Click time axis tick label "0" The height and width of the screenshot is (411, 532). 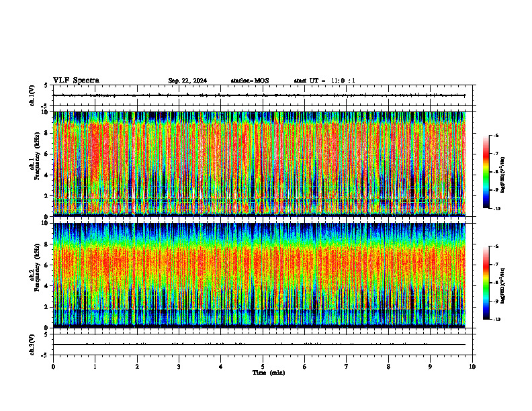click(53, 367)
